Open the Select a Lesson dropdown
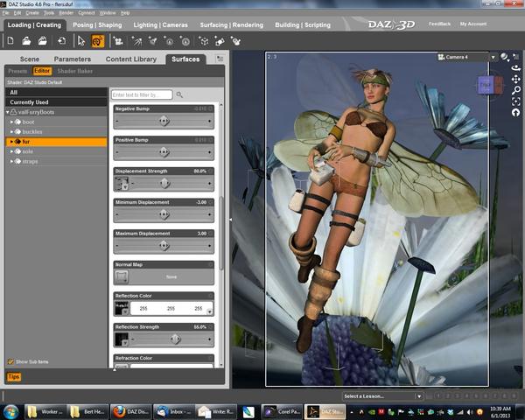The width and height of the screenshot is (525, 420). (419, 396)
